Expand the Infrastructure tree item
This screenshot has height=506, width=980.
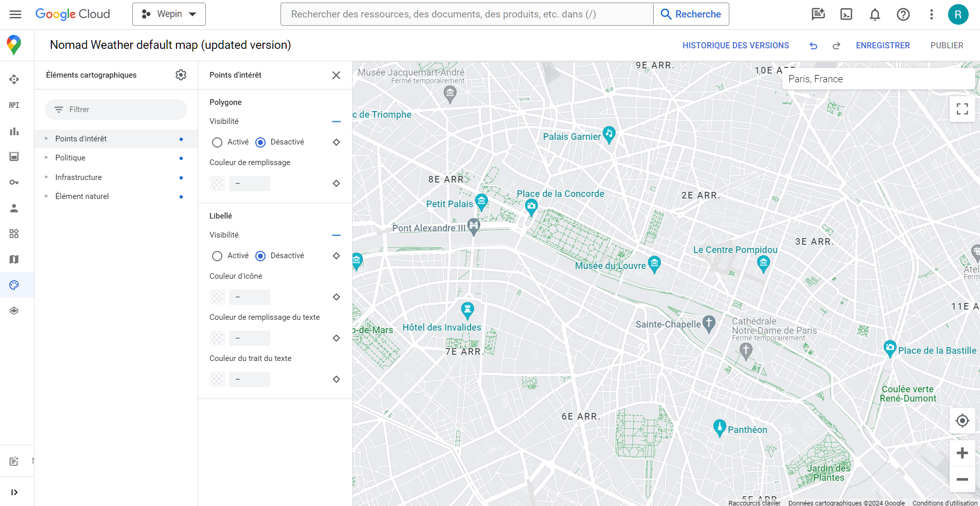point(46,177)
